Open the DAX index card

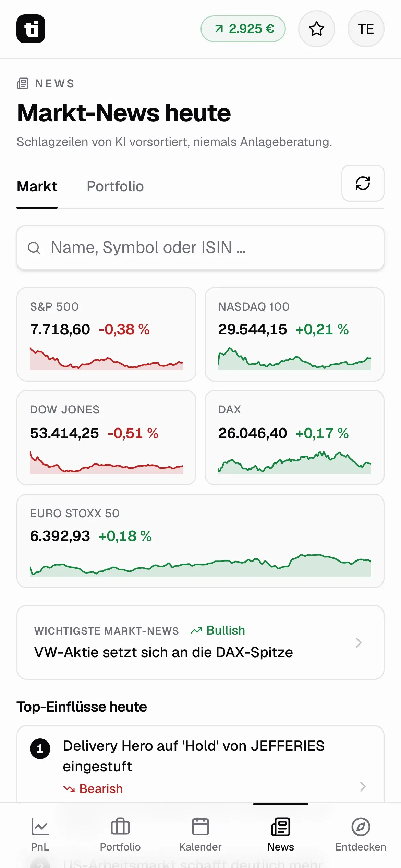(x=294, y=437)
